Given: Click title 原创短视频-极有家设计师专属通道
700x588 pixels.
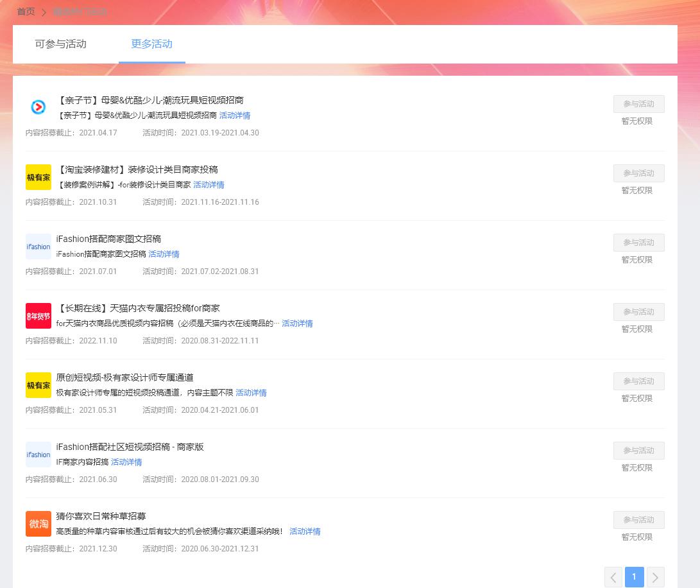Looking at the screenshot, I should [x=125, y=377].
